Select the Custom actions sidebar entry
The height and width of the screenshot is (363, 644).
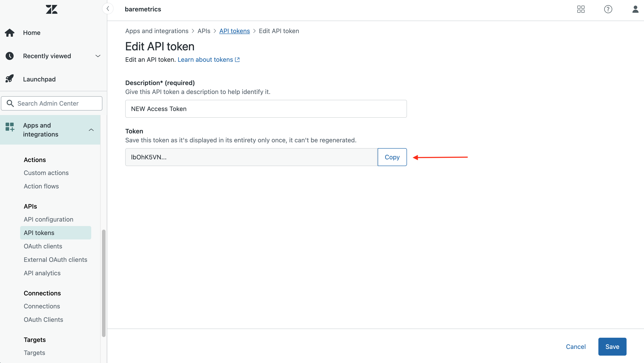[46, 173]
